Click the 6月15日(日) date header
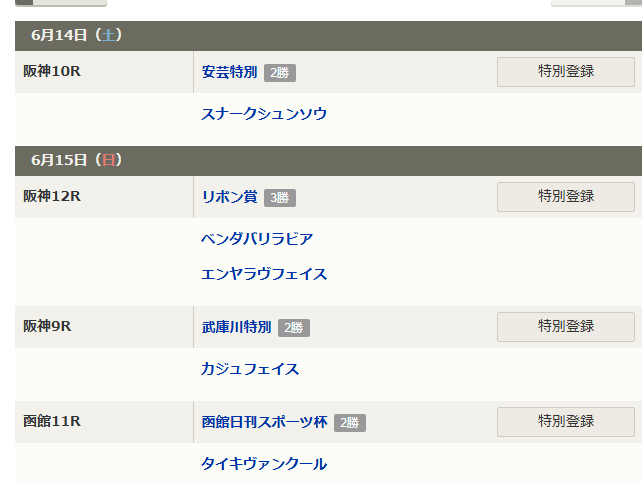This screenshot has height=484, width=642. [x=76, y=160]
